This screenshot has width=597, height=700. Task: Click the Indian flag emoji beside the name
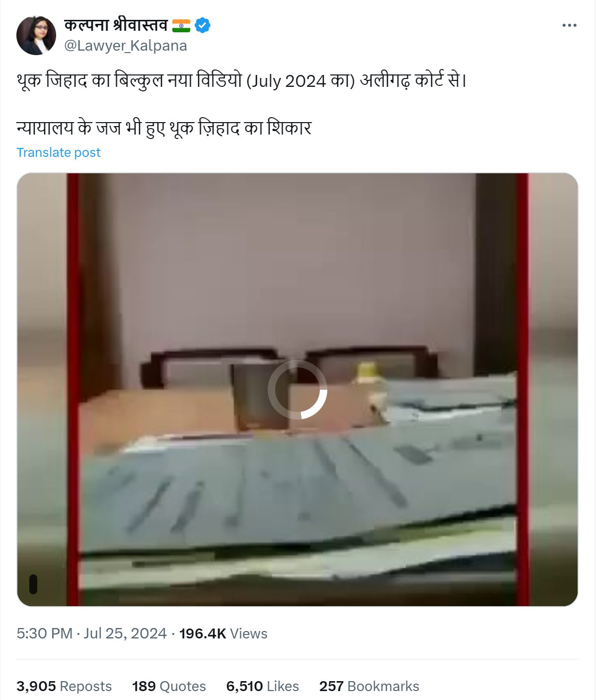(181, 25)
